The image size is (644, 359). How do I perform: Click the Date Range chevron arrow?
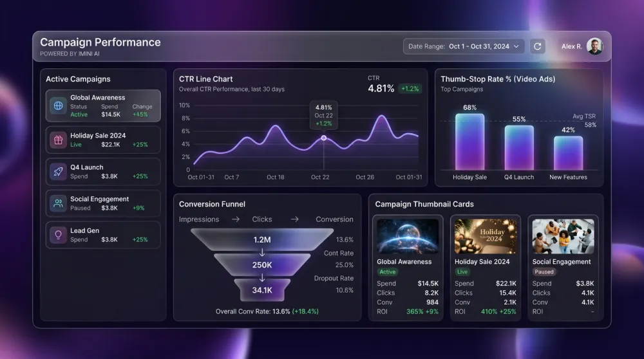point(516,46)
